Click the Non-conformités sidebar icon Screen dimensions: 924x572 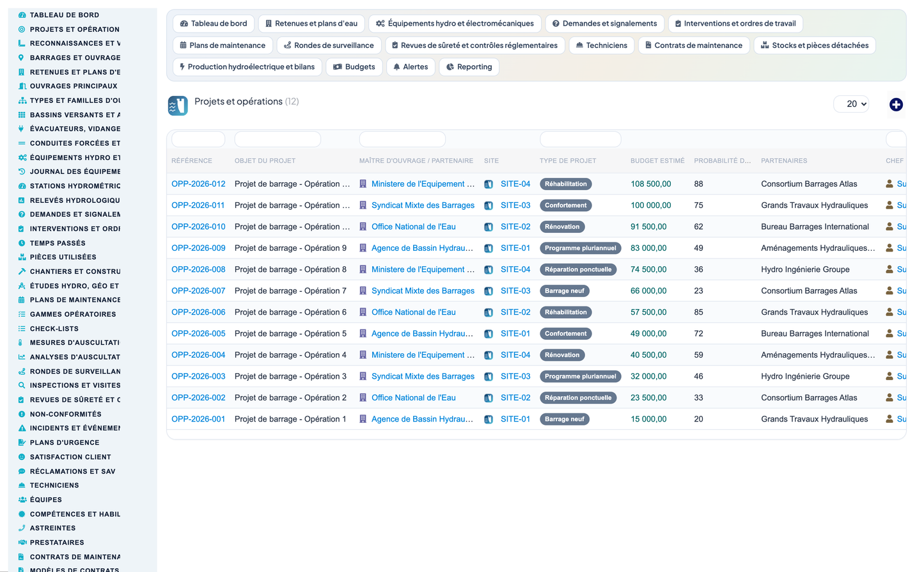[22, 414]
